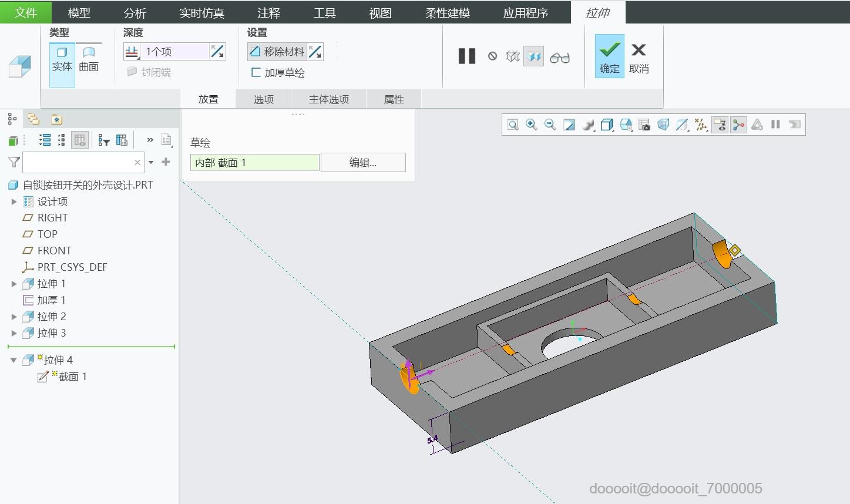This screenshot has height=504, width=850.
Task: Expand the 拉伸 1 tree node
Action: coord(14,283)
